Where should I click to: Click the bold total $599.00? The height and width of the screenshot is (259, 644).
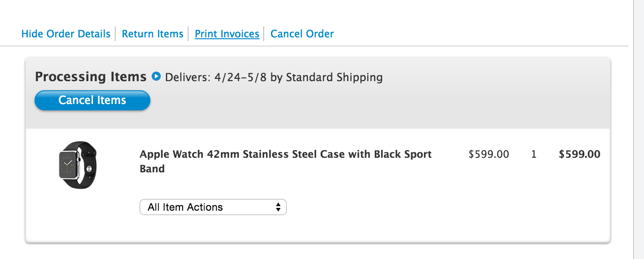click(x=579, y=155)
